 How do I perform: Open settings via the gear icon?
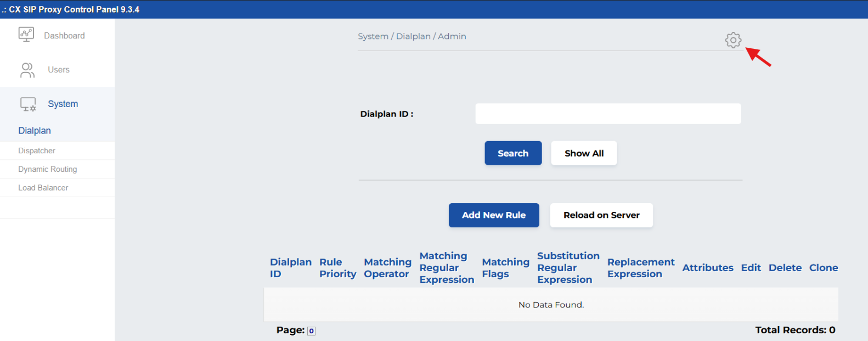click(733, 40)
